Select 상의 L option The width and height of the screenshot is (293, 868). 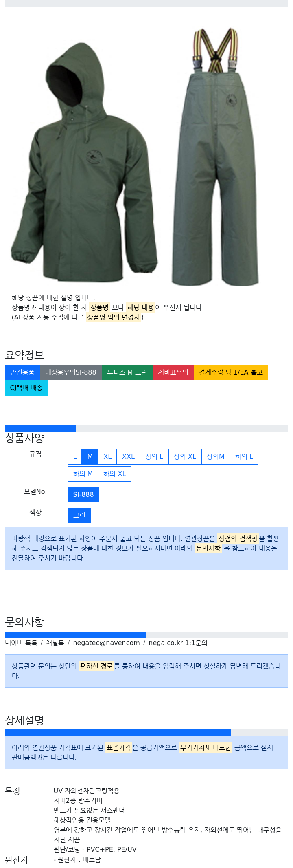(x=154, y=456)
